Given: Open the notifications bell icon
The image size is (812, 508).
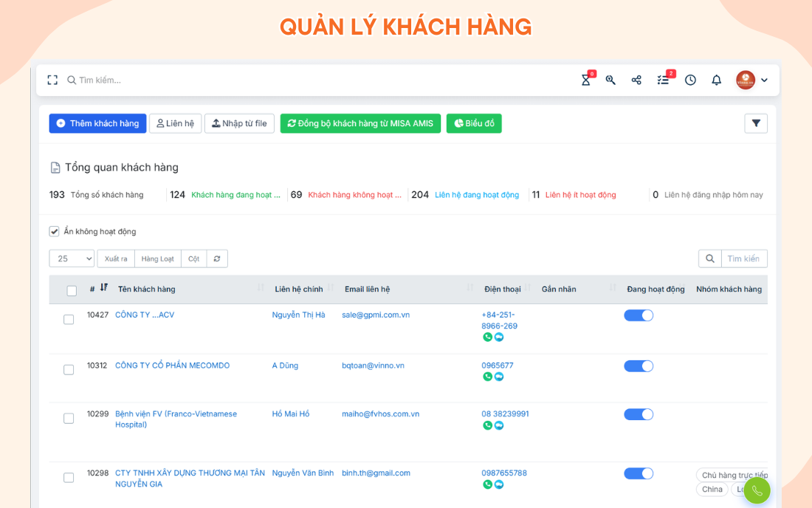Looking at the screenshot, I should pos(716,79).
